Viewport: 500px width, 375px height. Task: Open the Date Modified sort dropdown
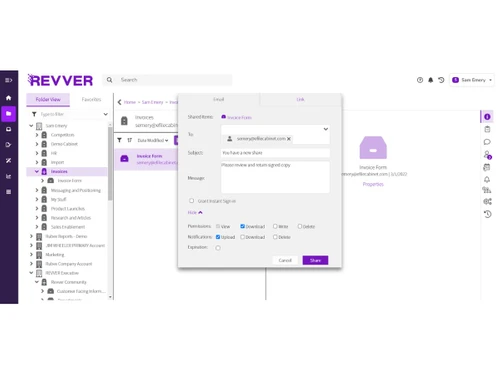(153, 140)
